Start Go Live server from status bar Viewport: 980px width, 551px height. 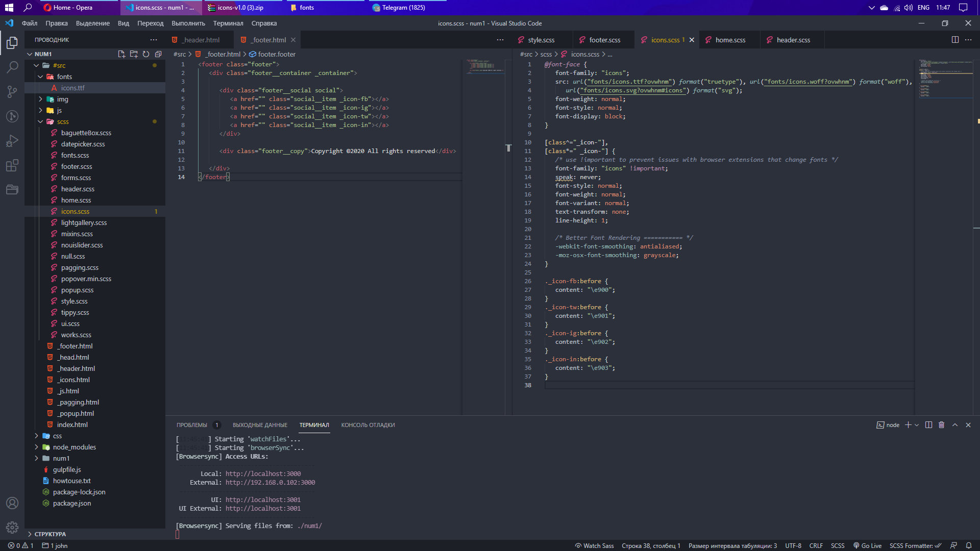click(x=867, y=545)
